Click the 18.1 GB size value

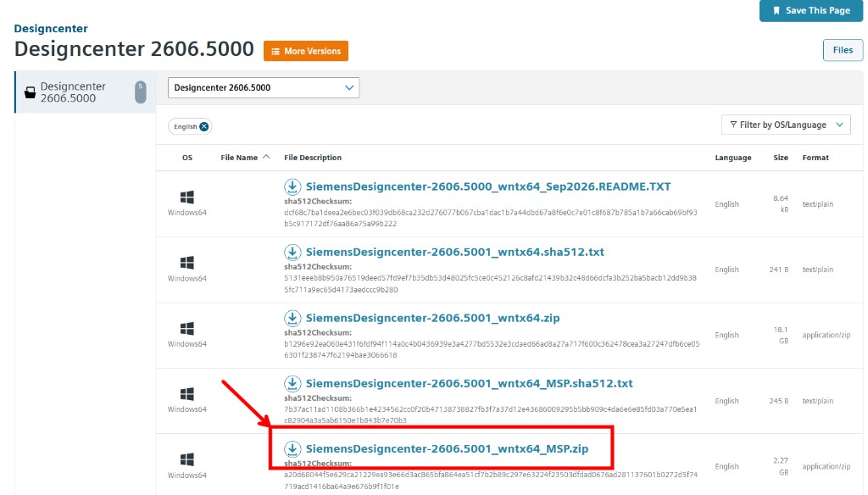pos(781,335)
